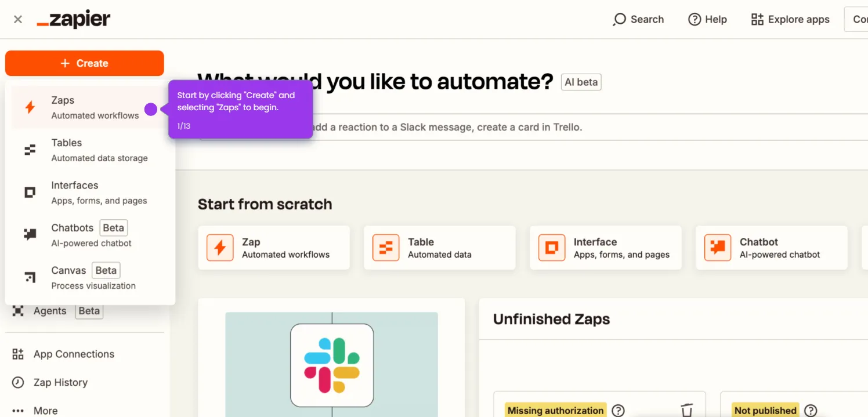
Task: Start an Interface Apps, forms, and pages card
Action: 606,248
